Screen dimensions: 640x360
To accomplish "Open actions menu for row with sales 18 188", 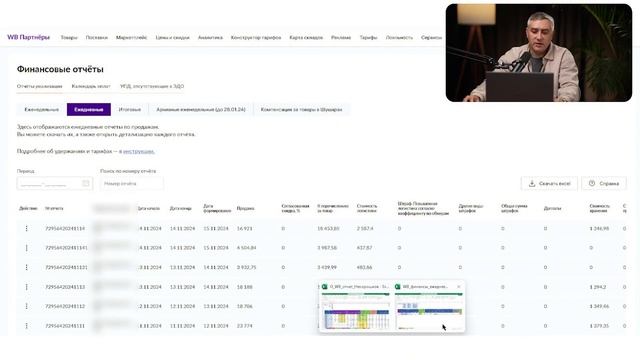I will [27, 287].
